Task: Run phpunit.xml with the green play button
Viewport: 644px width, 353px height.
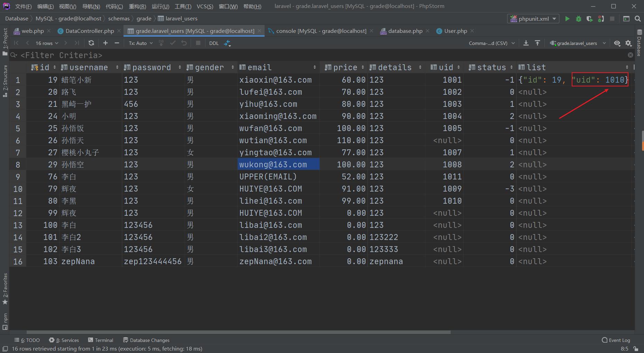Action: coord(567,19)
